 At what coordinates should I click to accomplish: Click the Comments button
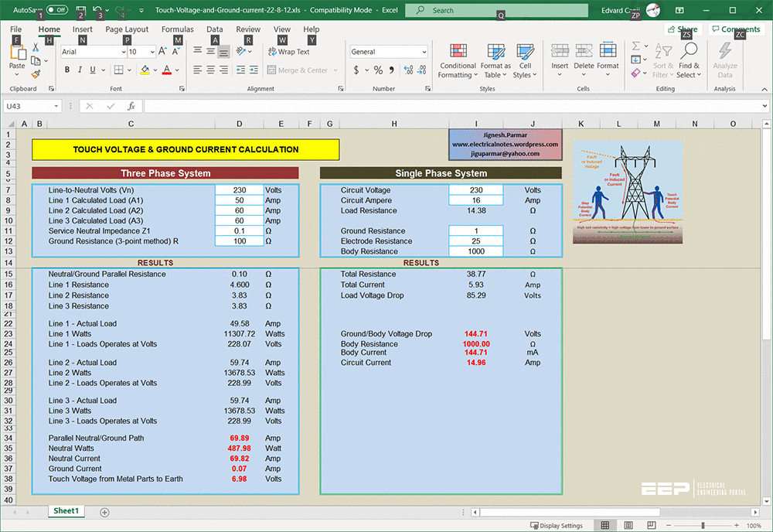pyautogui.click(x=736, y=29)
